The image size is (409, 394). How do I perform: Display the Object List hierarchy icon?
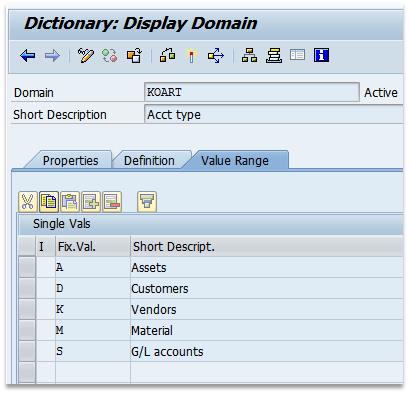point(249,55)
